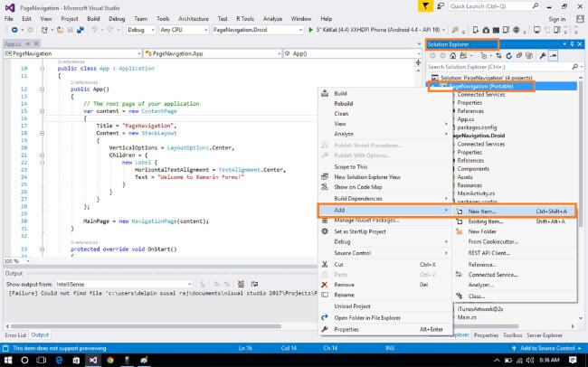588x367 pixels.
Task: Open Properties wrench icon in Solution Explorer
Action: [x=541, y=56]
